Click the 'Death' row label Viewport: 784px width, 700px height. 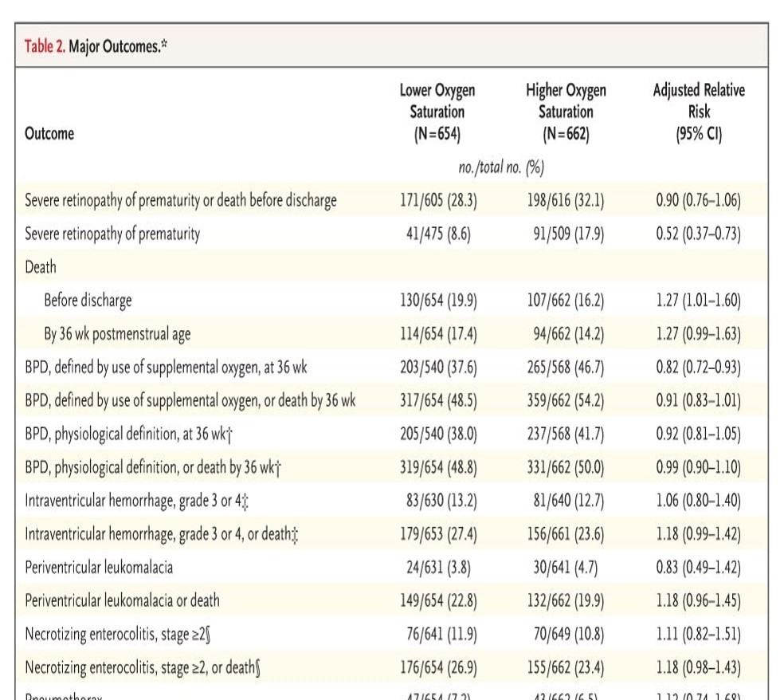click(x=41, y=267)
